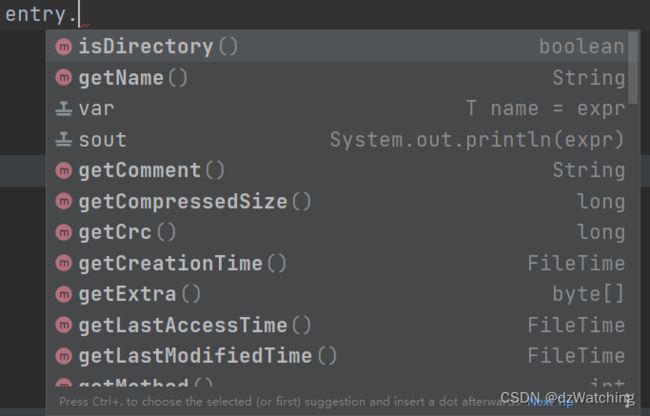Click the template icon next to sout
This screenshot has height=416, width=650.
tap(64, 139)
